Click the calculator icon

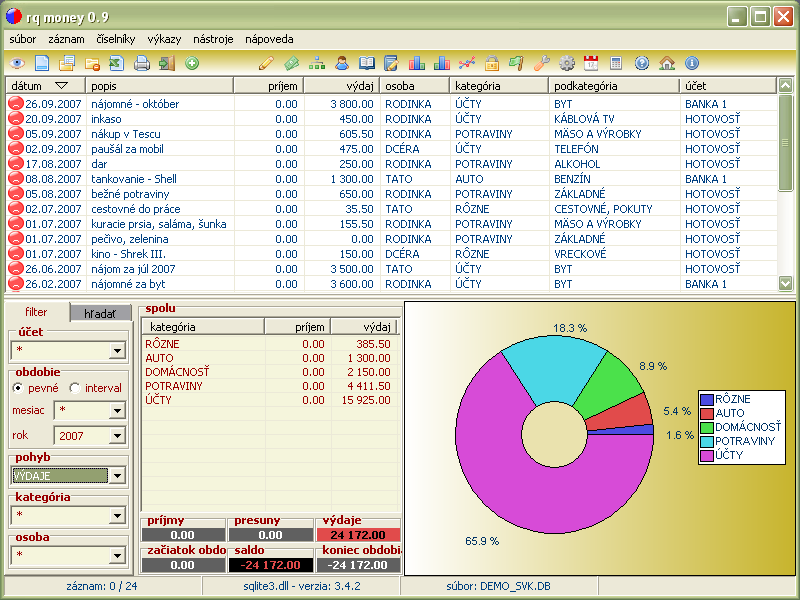[616, 63]
